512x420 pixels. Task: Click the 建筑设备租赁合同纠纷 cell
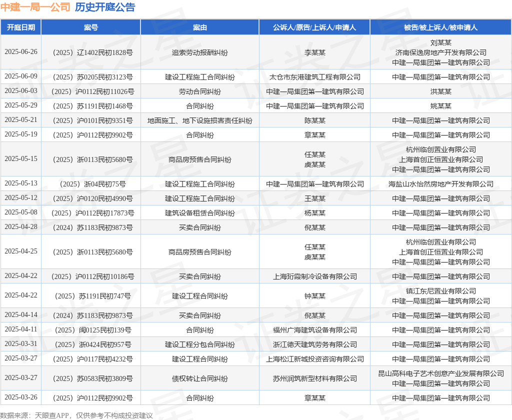pyautogui.click(x=200, y=213)
